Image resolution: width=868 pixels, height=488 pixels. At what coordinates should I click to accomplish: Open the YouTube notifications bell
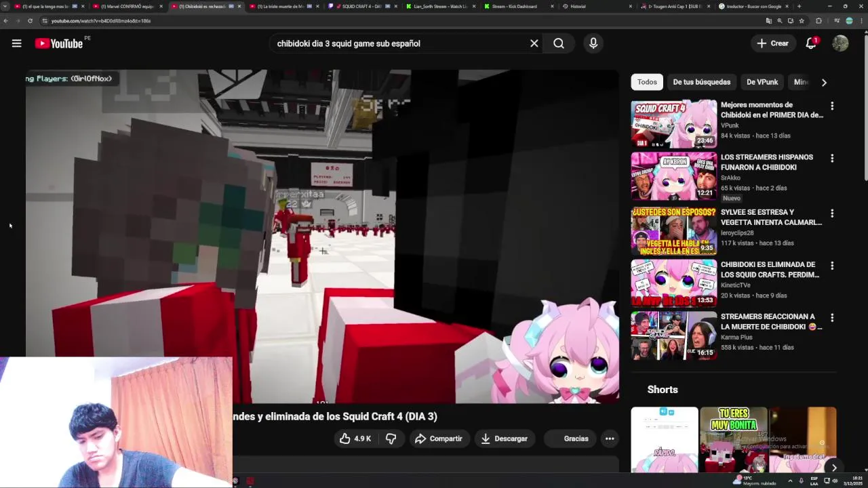tap(811, 43)
